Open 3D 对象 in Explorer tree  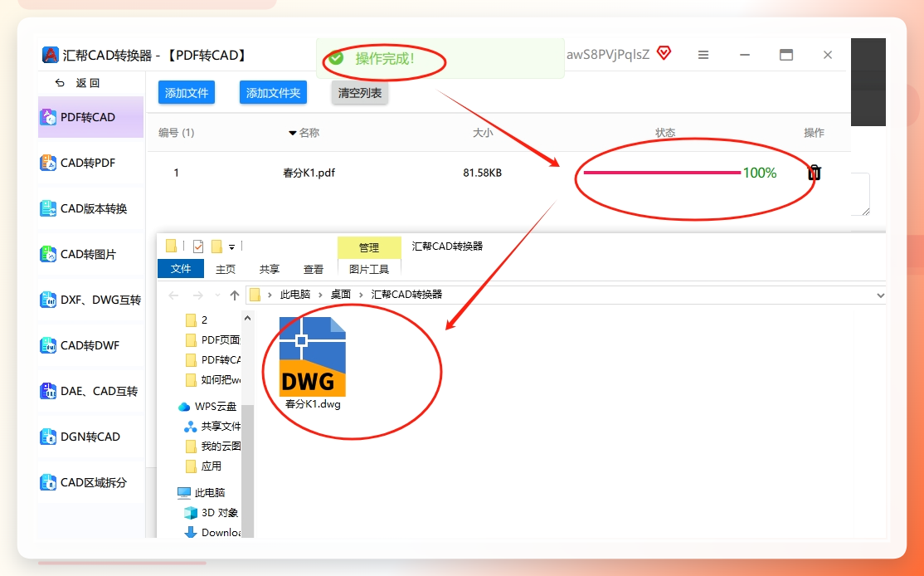[x=211, y=512]
